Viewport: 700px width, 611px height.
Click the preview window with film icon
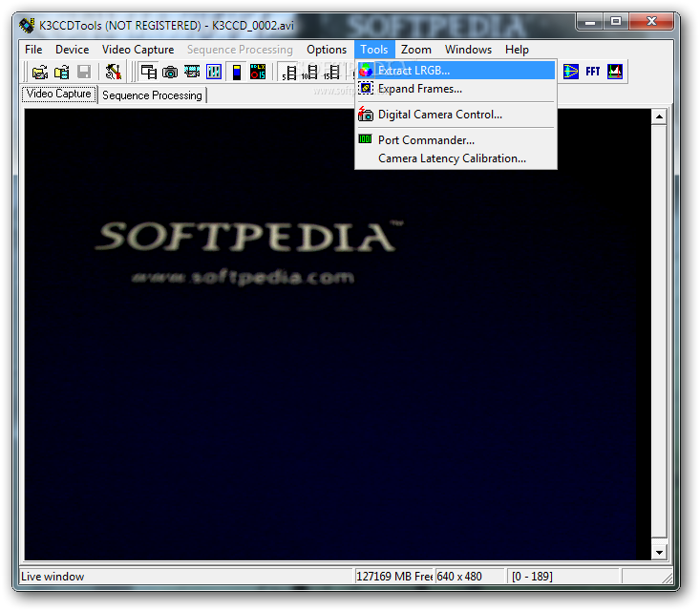click(x=148, y=72)
